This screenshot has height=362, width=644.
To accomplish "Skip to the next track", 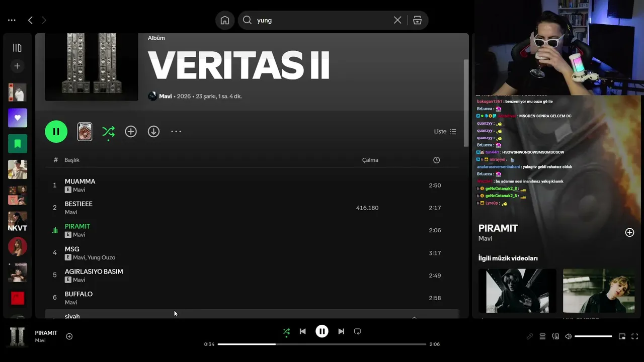I will coord(341,331).
